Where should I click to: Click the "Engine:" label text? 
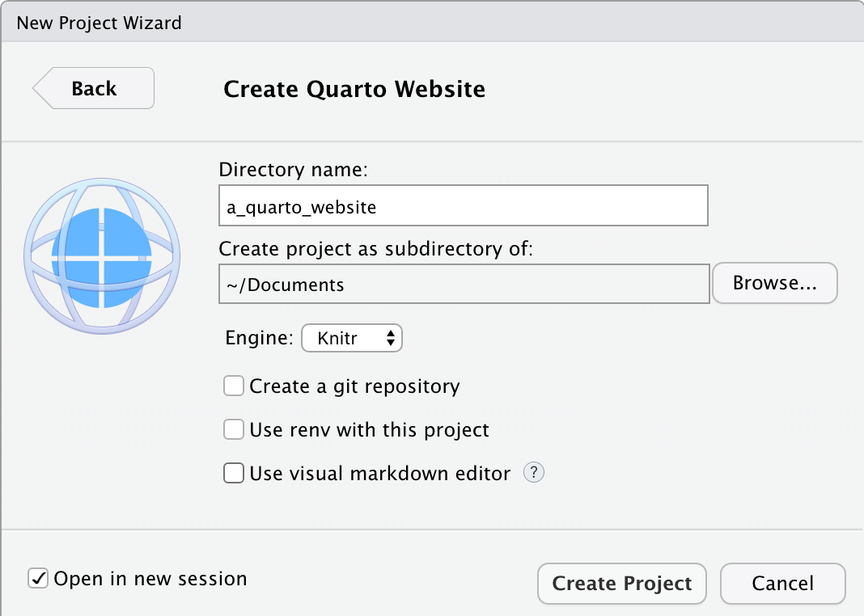point(259,338)
